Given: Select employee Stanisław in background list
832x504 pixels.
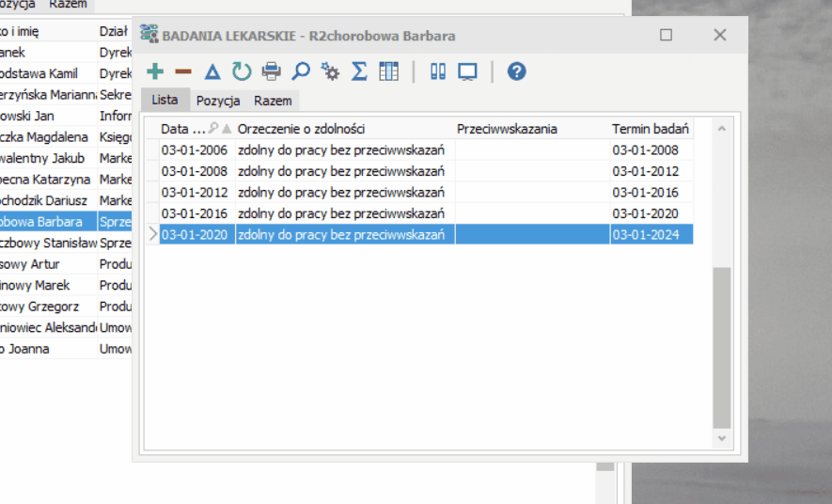Looking at the screenshot, I should click(48, 243).
